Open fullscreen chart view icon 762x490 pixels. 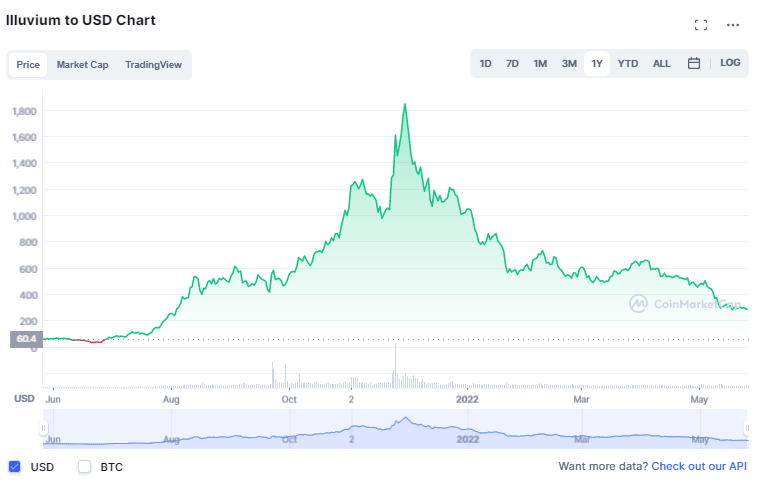pyautogui.click(x=700, y=25)
